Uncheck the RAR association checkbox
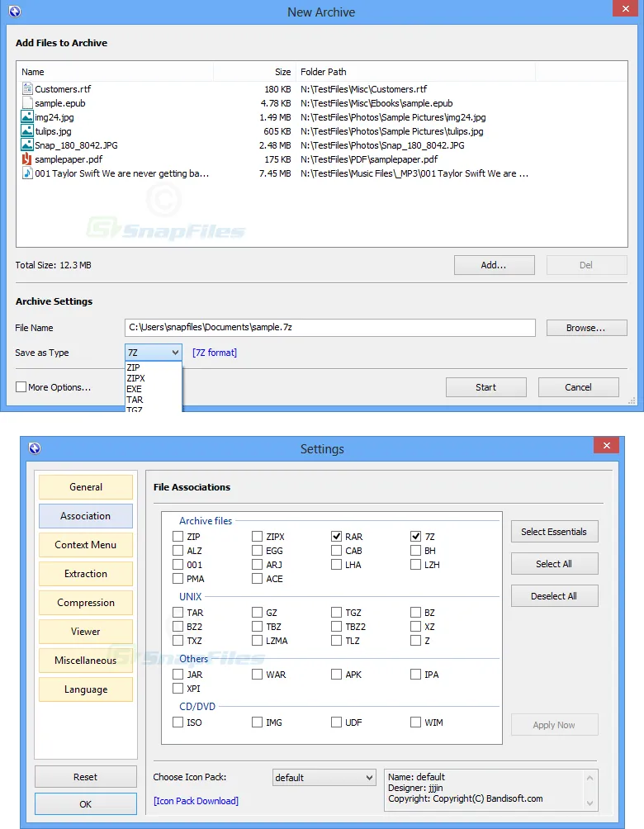This screenshot has height=829, width=644. tap(336, 536)
